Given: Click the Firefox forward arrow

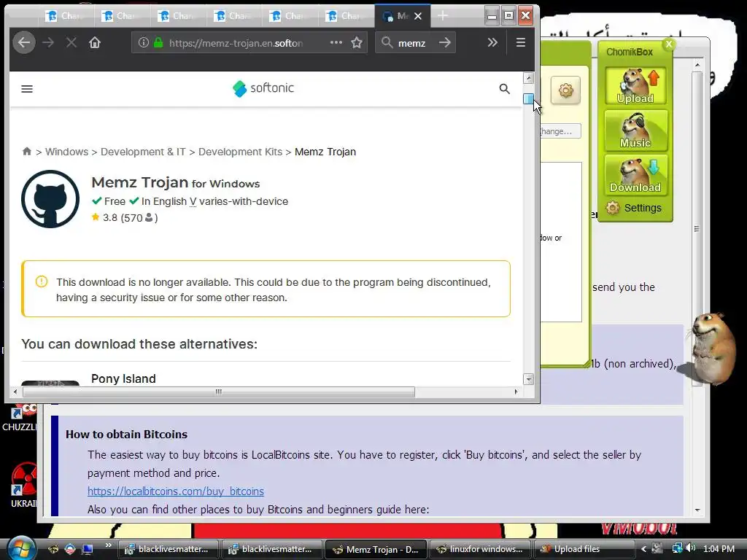Looking at the screenshot, I should tap(48, 43).
